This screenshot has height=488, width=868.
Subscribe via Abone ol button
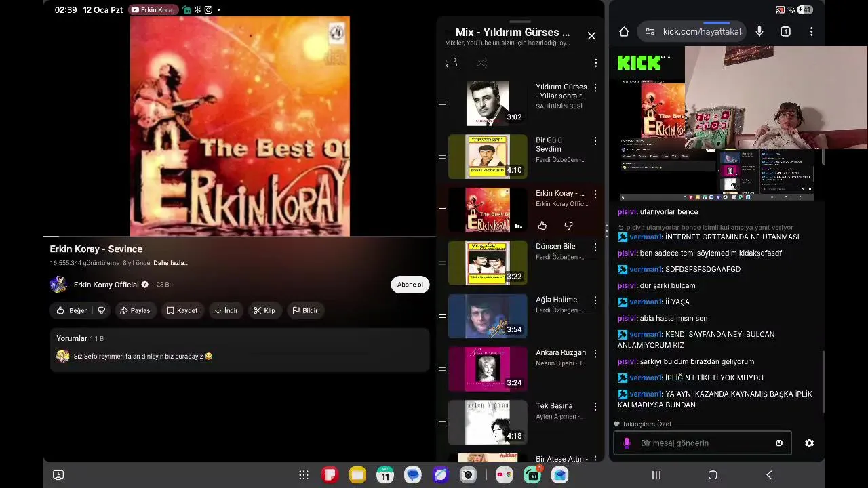coord(410,285)
